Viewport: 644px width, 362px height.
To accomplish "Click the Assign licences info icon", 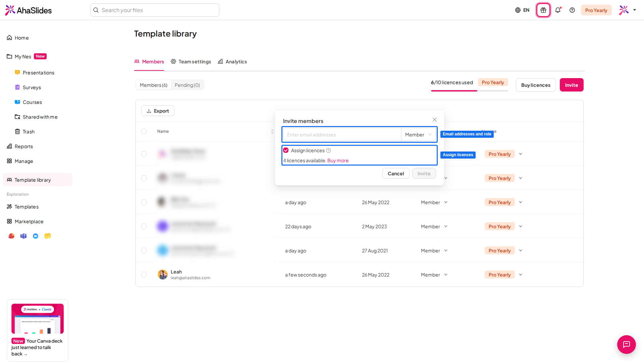I will pyautogui.click(x=328, y=150).
